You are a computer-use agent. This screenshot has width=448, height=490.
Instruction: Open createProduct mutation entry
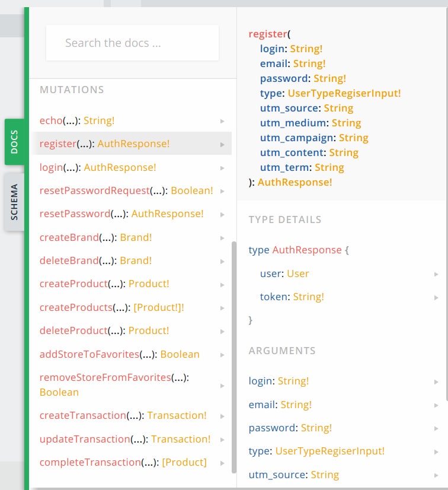(104, 284)
